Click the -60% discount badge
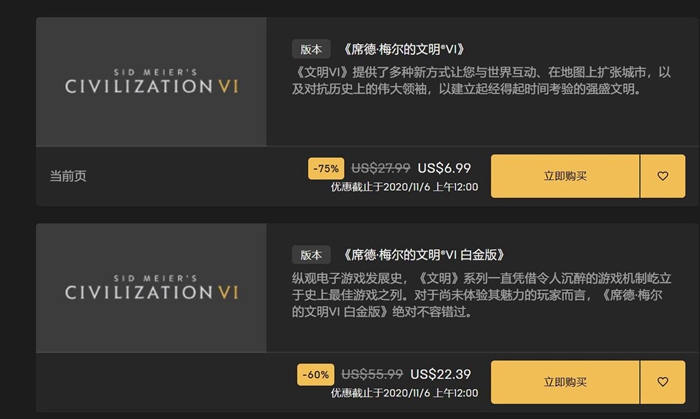 316,374
